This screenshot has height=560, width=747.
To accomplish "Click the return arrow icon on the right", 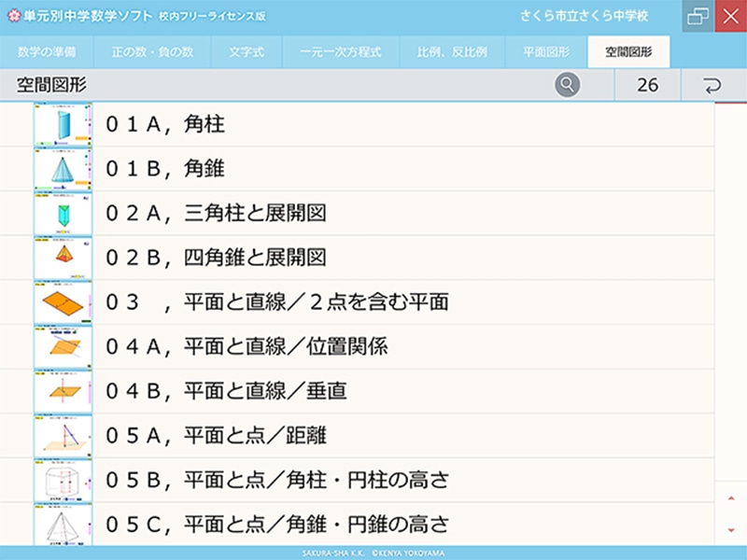I will pyautogui.click(x=712, y=84).
